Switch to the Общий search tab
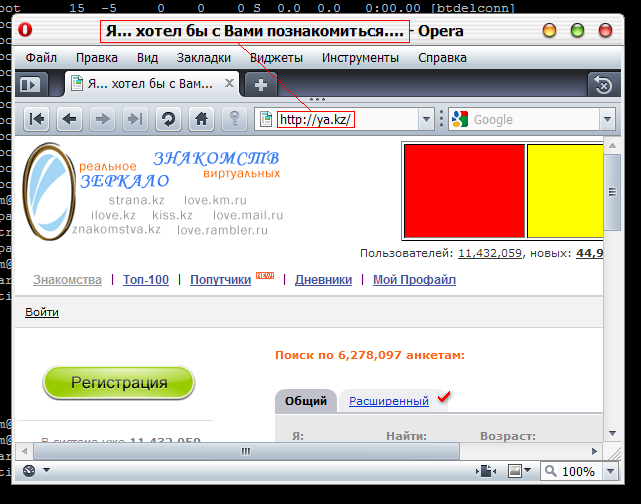The image size is (641, 504). click(x=306, y=401)
